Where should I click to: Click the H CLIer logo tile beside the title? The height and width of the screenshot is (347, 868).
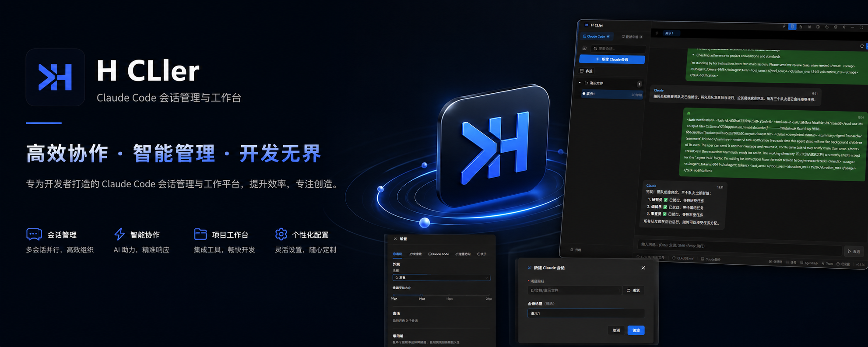tap(55, 77)
